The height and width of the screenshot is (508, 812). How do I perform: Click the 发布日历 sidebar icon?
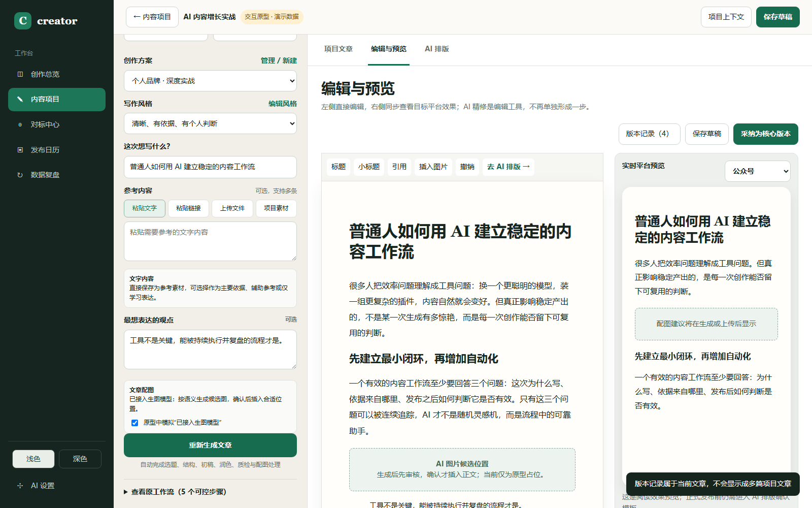20,150
